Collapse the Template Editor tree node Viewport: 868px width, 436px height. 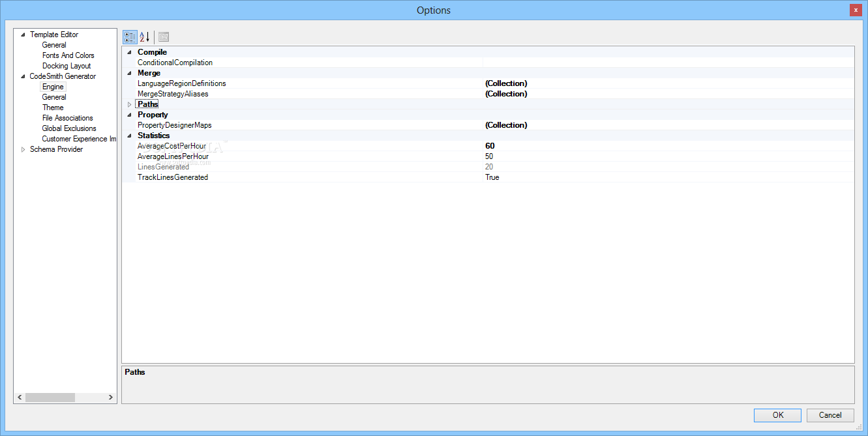23,35
